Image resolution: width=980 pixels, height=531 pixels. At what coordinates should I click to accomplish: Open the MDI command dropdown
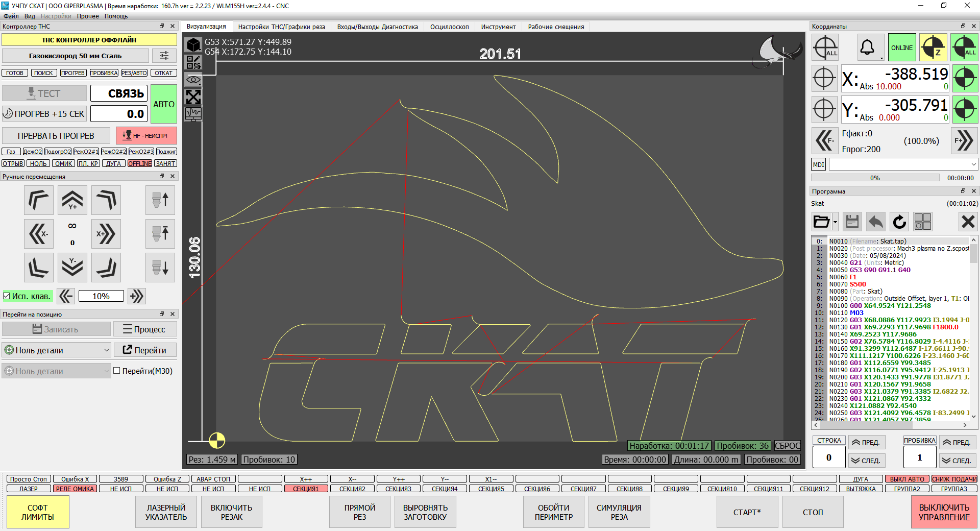click(973, 164)
